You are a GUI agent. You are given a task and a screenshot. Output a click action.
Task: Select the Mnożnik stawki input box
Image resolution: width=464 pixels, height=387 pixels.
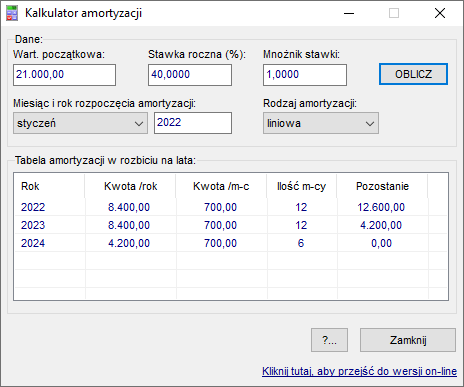(305, 75)
